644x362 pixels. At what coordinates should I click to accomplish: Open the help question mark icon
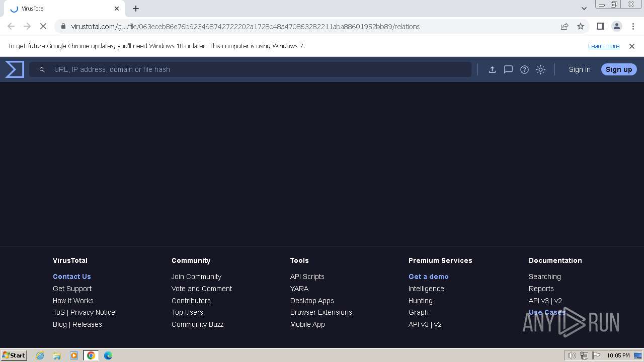coord(524,69)
